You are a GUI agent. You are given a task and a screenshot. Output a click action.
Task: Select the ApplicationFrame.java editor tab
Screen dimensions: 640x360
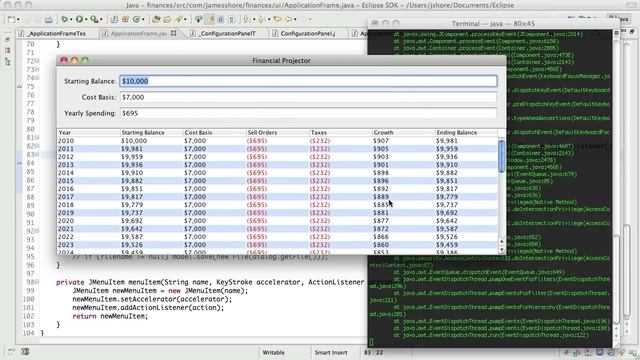139,33
